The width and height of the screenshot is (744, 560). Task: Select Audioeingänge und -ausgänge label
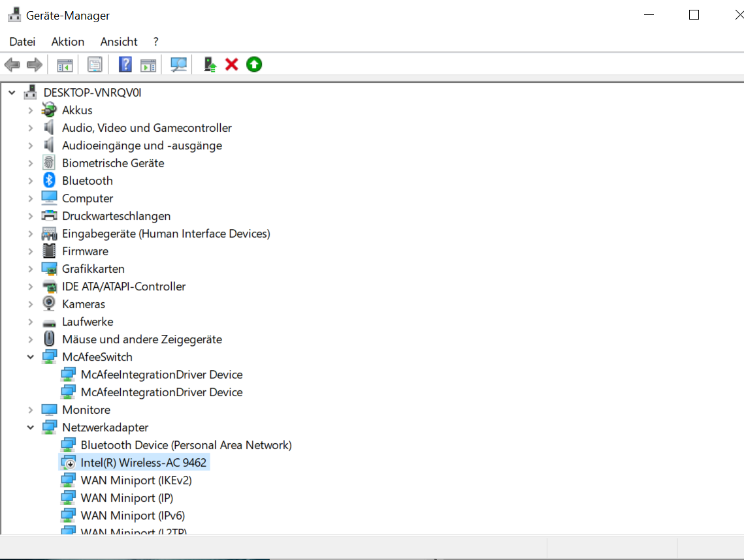142,146
